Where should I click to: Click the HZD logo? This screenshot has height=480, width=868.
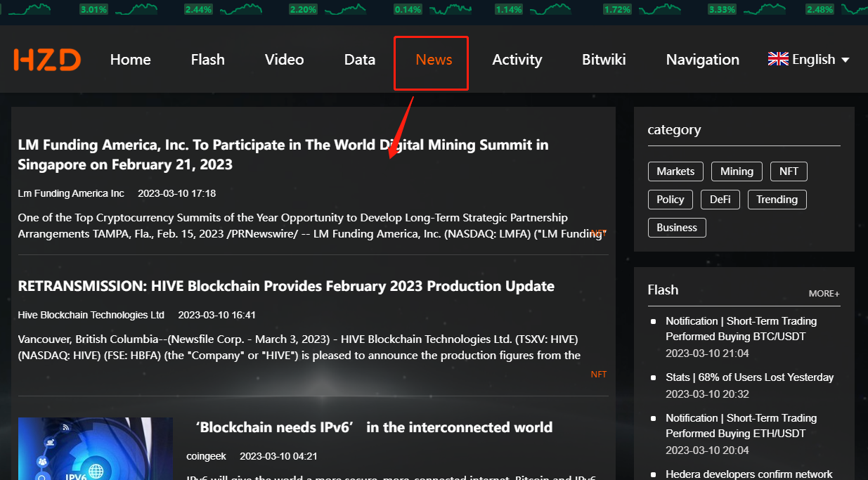click(x=47, y=60)
